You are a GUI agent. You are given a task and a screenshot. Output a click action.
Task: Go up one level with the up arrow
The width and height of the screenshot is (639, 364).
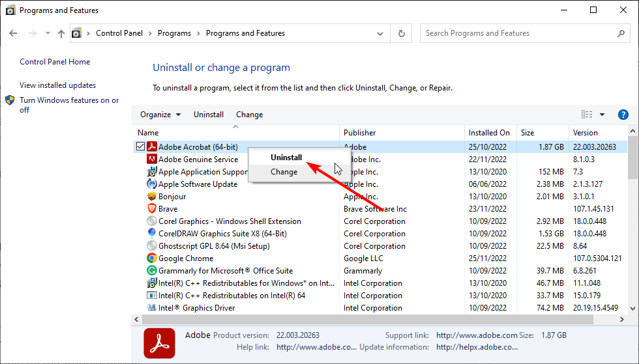click(61, 33)
